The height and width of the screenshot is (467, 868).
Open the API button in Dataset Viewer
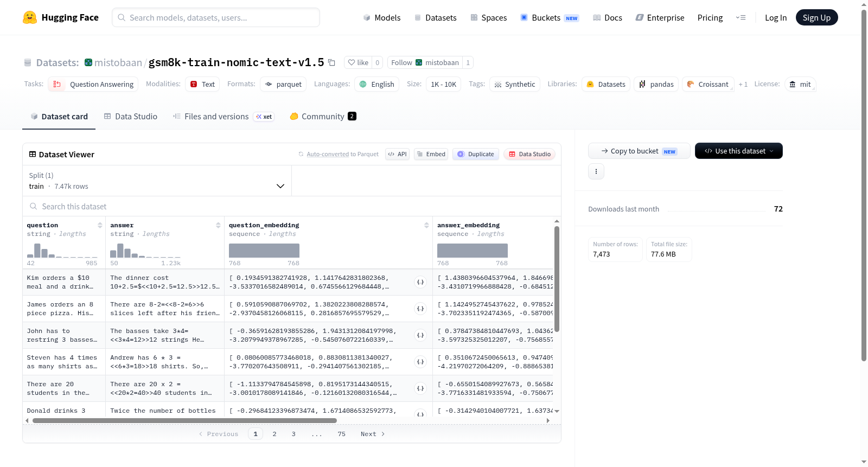[397, 154]
